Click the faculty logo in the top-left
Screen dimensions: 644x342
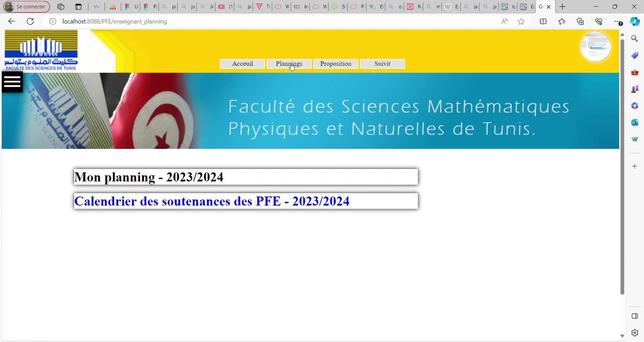click(40, 49)
